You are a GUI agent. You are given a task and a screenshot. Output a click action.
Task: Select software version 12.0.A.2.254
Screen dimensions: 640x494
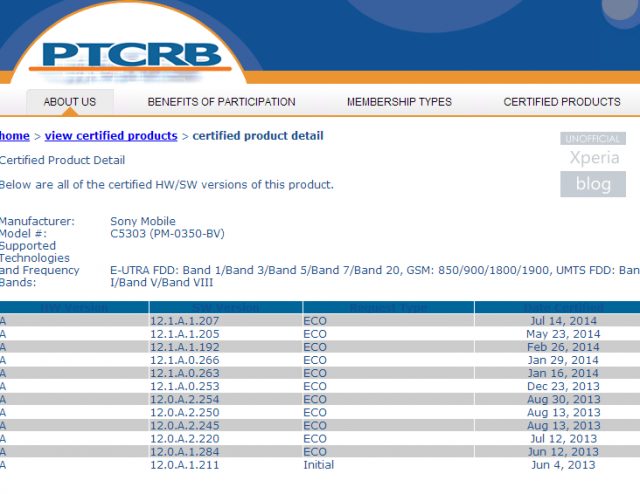point(184,399)
